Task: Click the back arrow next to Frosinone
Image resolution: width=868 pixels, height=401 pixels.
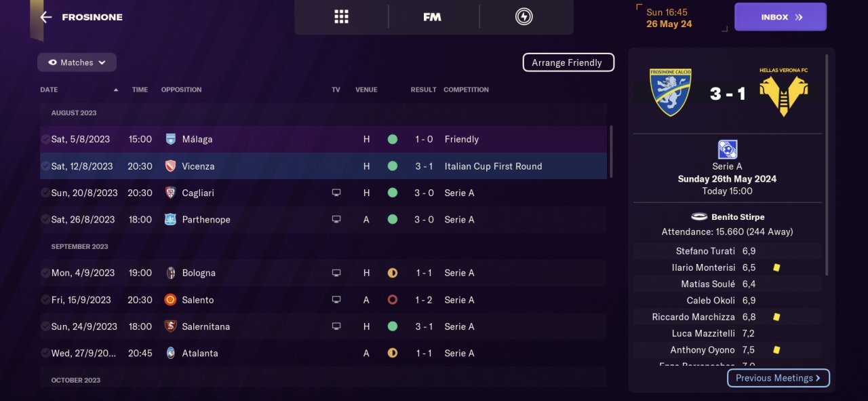Action: click(46, 17)
